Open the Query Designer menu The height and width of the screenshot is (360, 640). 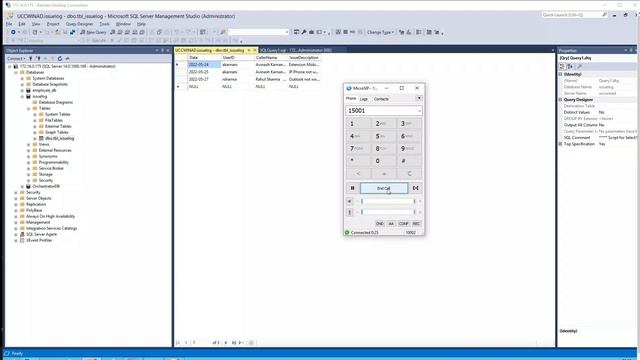79,24
